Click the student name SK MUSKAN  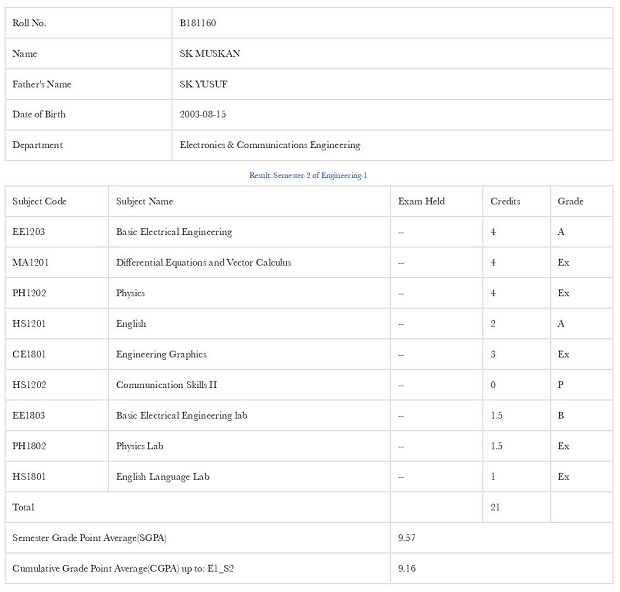[210, 53]
